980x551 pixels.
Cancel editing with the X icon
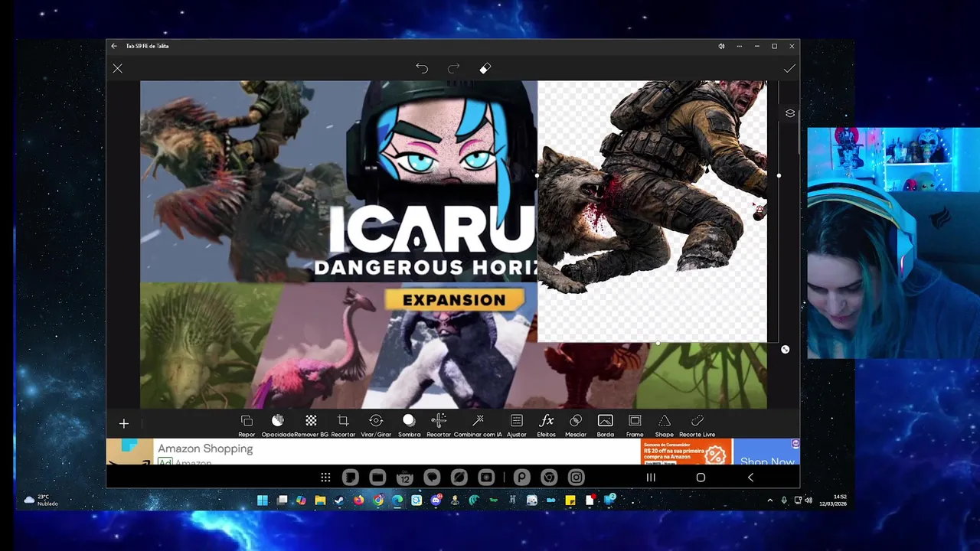117,69
